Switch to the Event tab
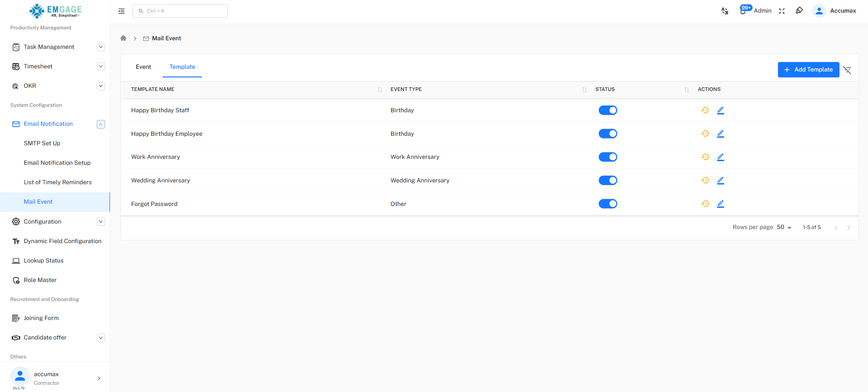The image size is (868, 392). point(143,67)
